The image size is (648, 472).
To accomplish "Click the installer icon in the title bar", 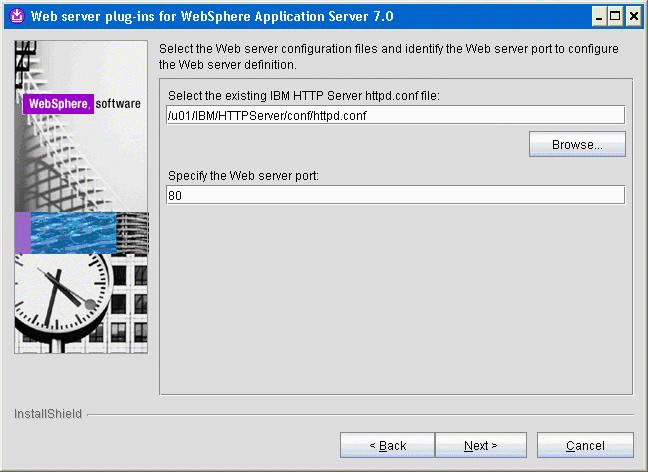I will coord(17,17).
